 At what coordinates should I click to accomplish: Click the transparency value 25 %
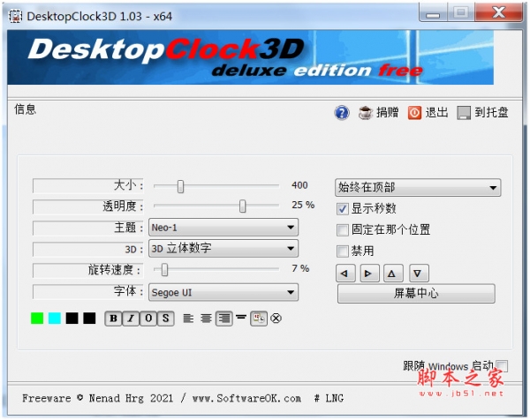click(x=303, y=205)
